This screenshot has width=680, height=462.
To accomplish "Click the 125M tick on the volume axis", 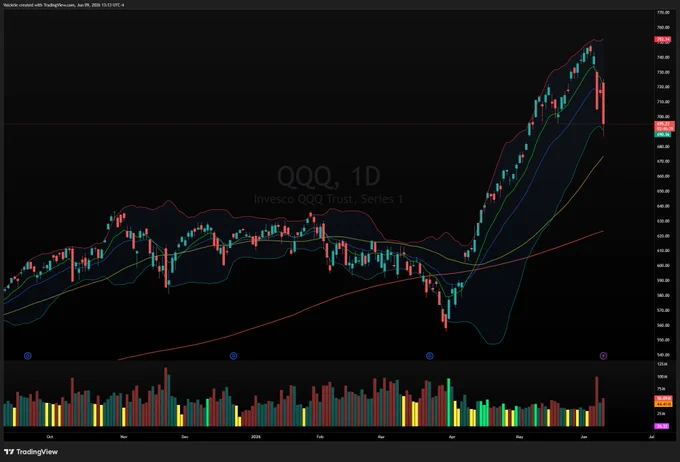I will click(x=662, y=364).
